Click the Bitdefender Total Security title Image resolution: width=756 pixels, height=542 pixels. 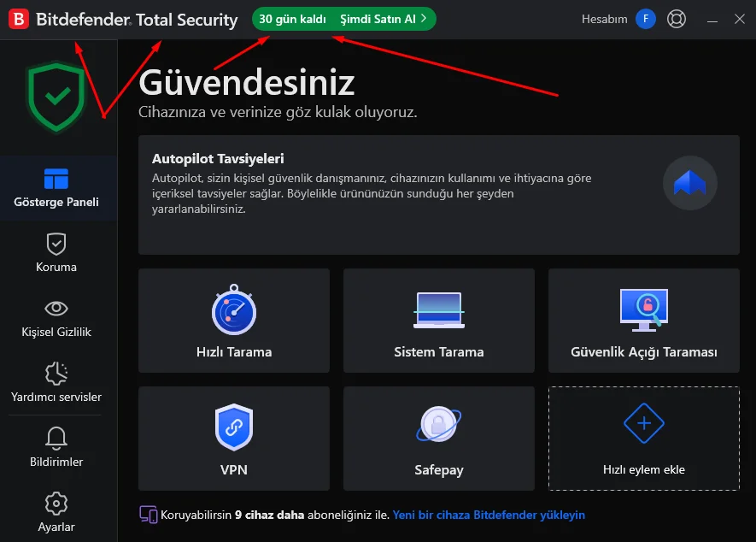[137, 20]
